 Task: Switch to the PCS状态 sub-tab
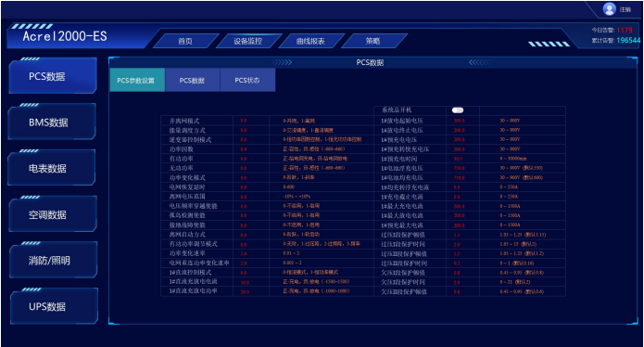(247, 80)
